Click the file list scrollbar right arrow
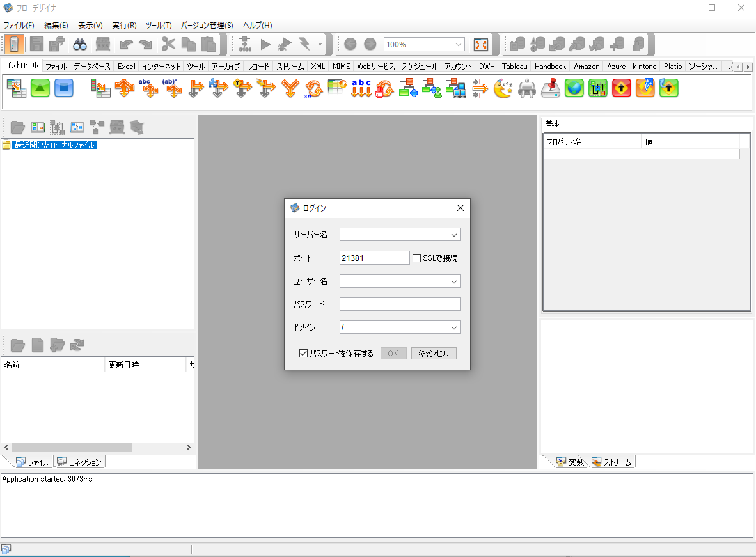 tap(189, 448)
